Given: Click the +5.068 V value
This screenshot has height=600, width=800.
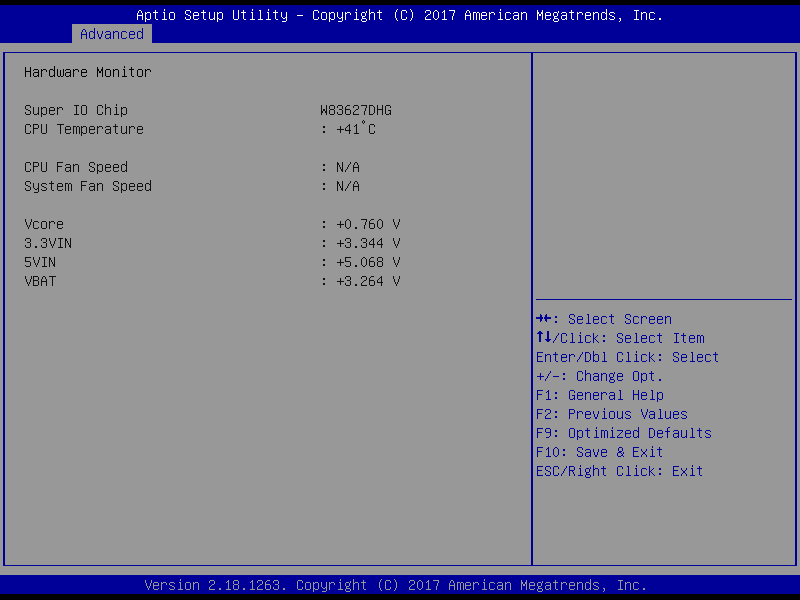Looking at the screenshot, I should (x=365, y=262).
